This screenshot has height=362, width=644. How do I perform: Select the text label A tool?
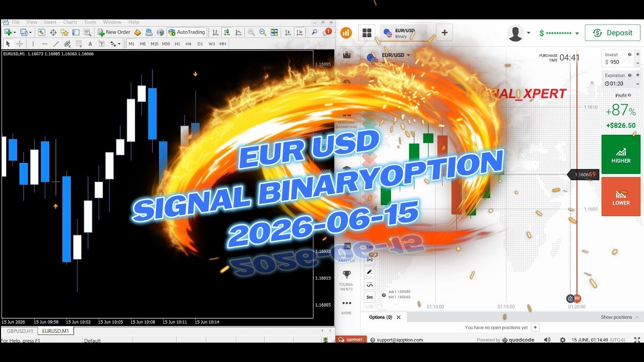coord(90,44)
